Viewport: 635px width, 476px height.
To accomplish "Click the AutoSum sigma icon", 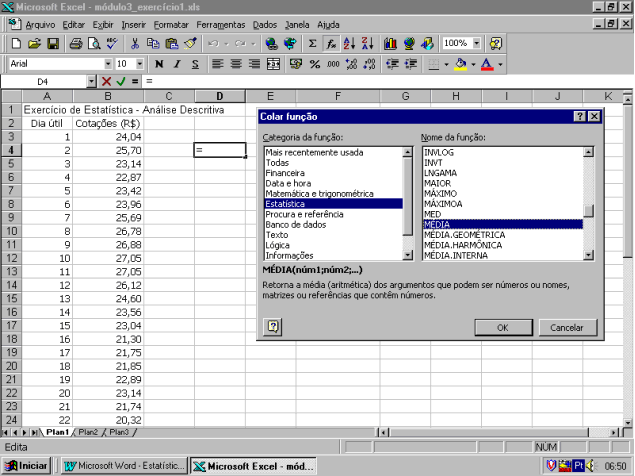I will (313, 44).
